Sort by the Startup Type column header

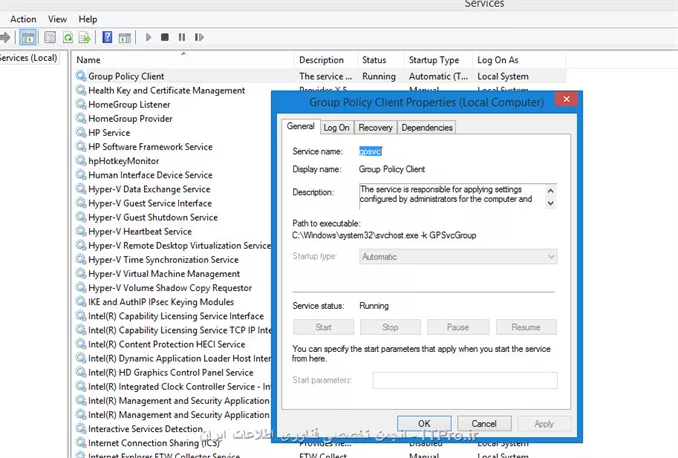[x=439, y=60]
